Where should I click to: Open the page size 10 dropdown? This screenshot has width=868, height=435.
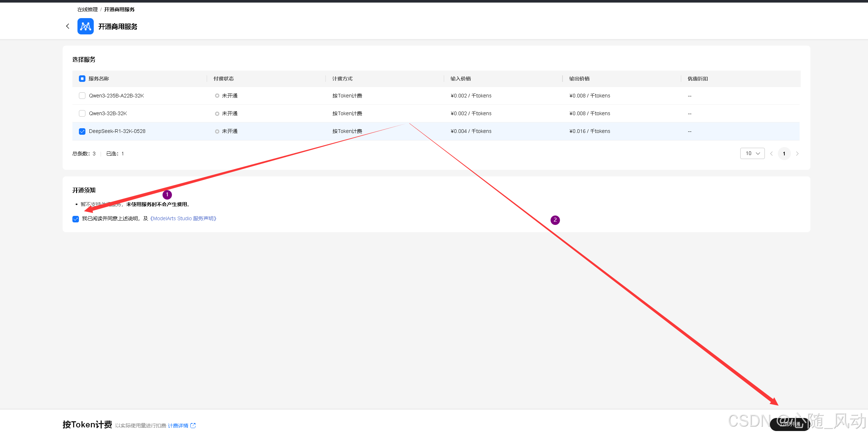point(752,154)
